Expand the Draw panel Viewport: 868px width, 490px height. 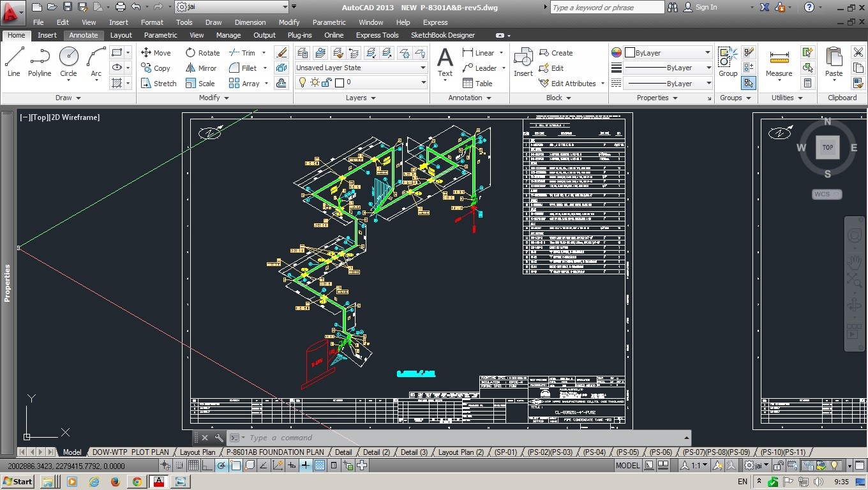point(68,98)
